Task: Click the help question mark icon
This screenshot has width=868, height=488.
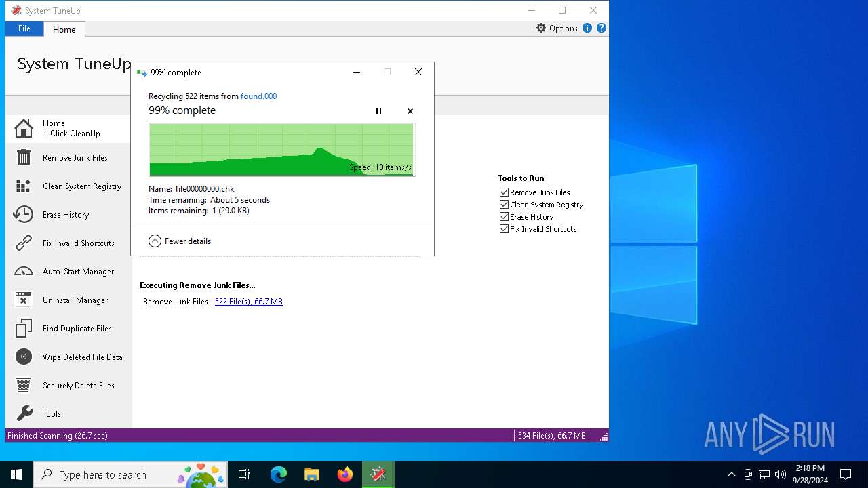Action: (601, 28)
